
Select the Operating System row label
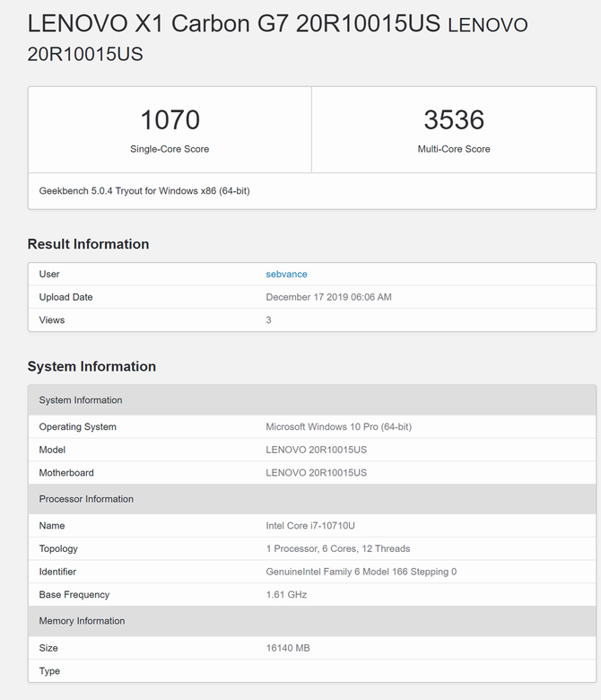[78, 427]
